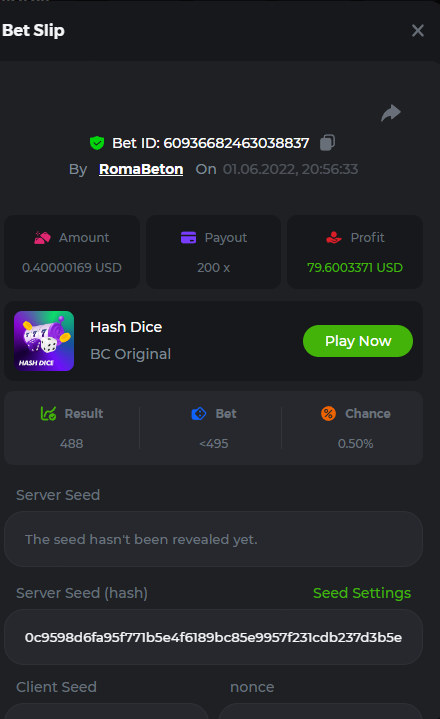This screenshot has width=440, height=719.
Task: Click the purple Payout card icon
Action: click(188, 238)
